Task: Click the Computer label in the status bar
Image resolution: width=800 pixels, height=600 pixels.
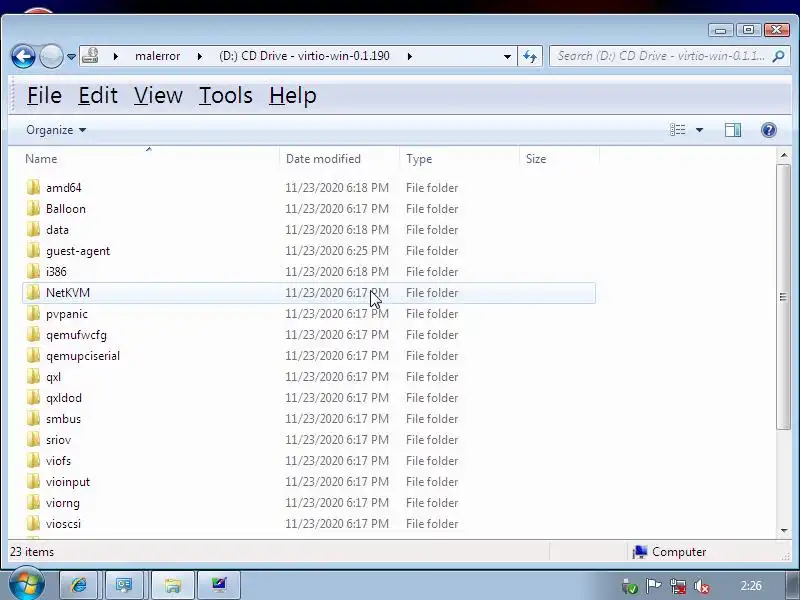Action: (x=679, y=552)
